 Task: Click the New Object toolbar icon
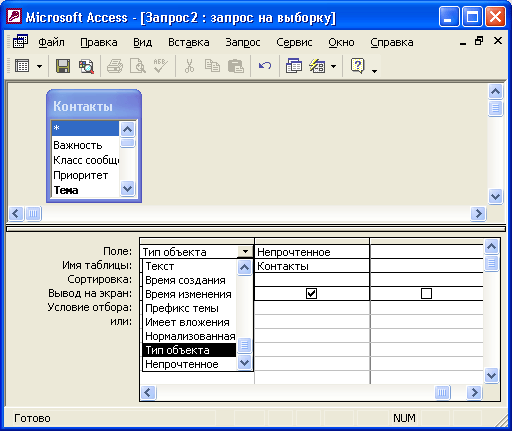click(x=317, y=66)
